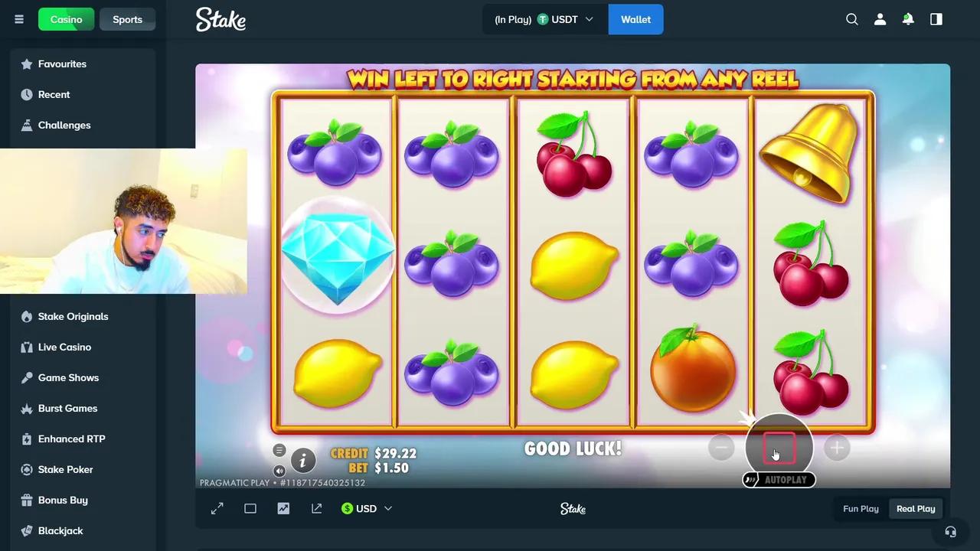Open live stats chart icon
Viewport: 980px width, 551px height.
tap(283, 508)
